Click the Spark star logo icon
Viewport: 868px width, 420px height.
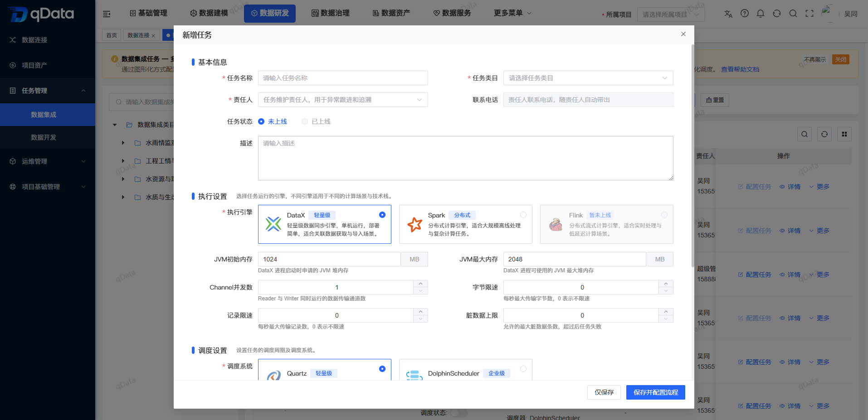(x=414, y=224)
